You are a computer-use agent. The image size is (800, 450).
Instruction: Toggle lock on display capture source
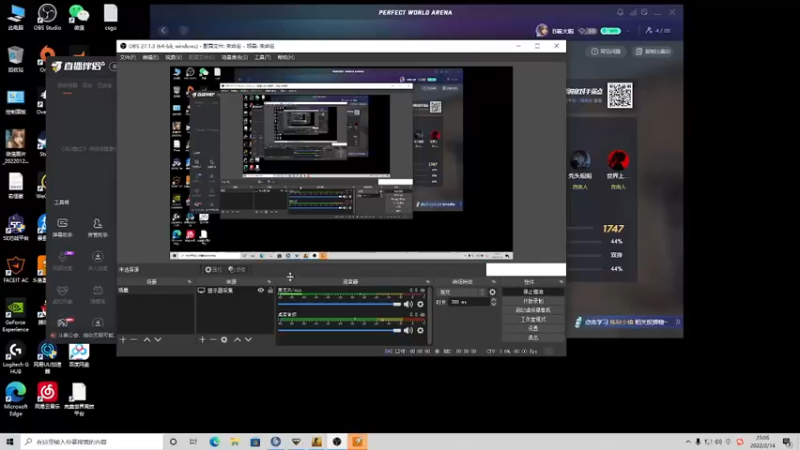(270, 290)
